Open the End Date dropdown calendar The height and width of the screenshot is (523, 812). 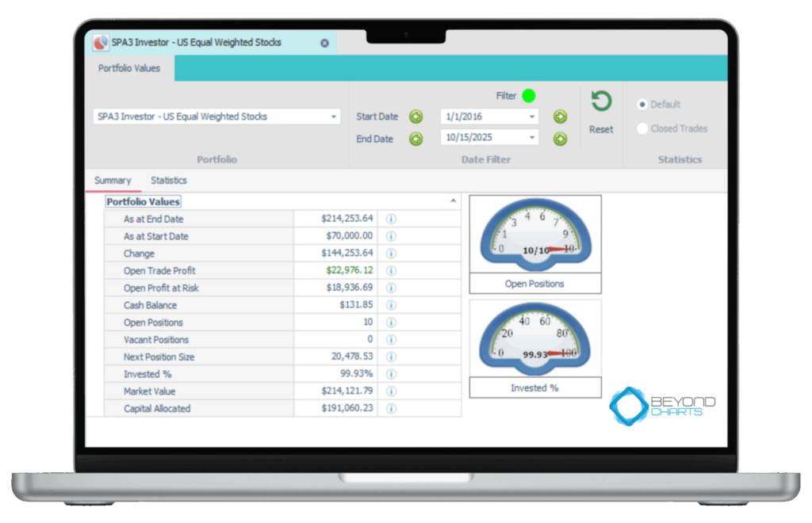pyautogui.click(x=531, y=138)
